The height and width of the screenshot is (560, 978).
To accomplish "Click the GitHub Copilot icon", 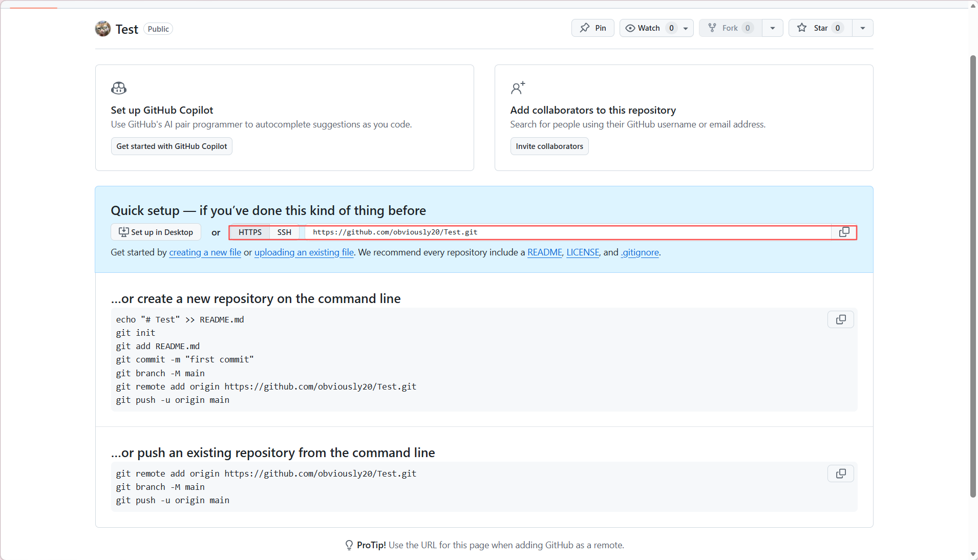I will [119, 88].
